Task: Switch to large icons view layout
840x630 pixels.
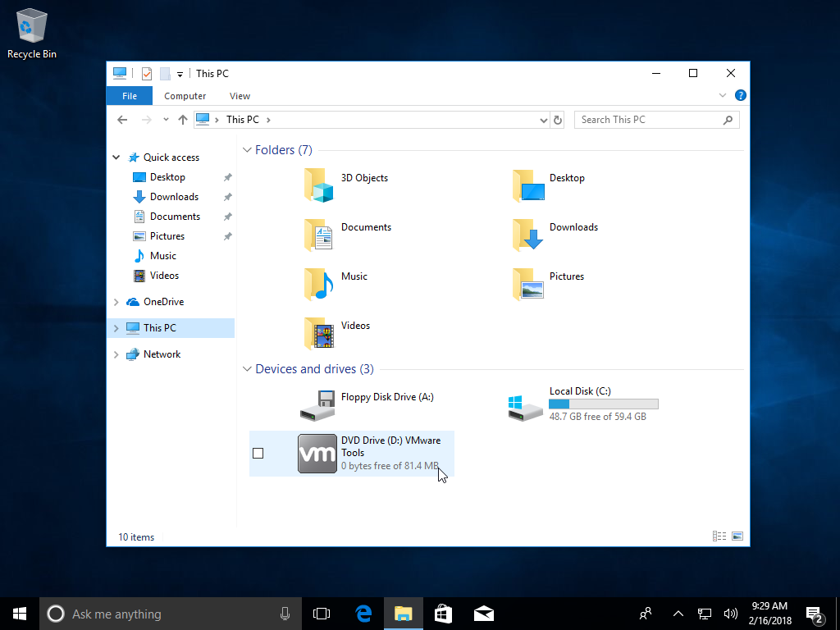Action: pos(737,536)
